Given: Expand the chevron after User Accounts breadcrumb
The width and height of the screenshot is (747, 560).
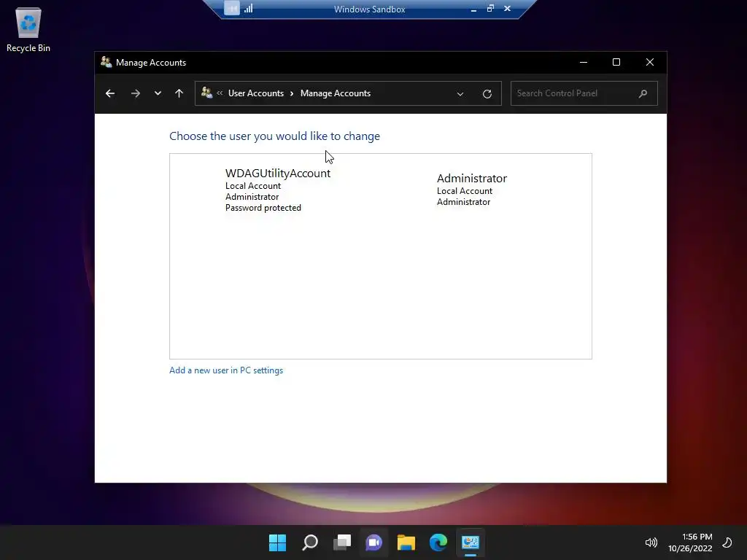Looking at the screenshot, I should [292, 94].
